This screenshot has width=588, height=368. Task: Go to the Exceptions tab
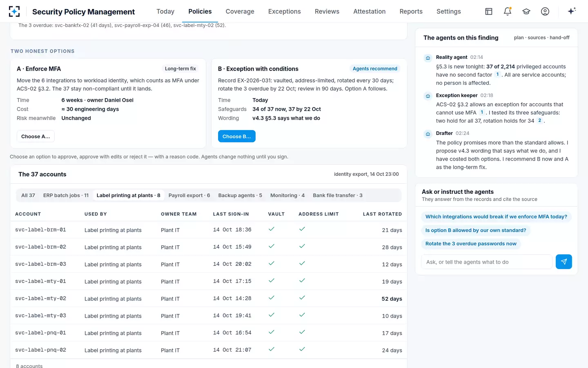tap(285, 11)
